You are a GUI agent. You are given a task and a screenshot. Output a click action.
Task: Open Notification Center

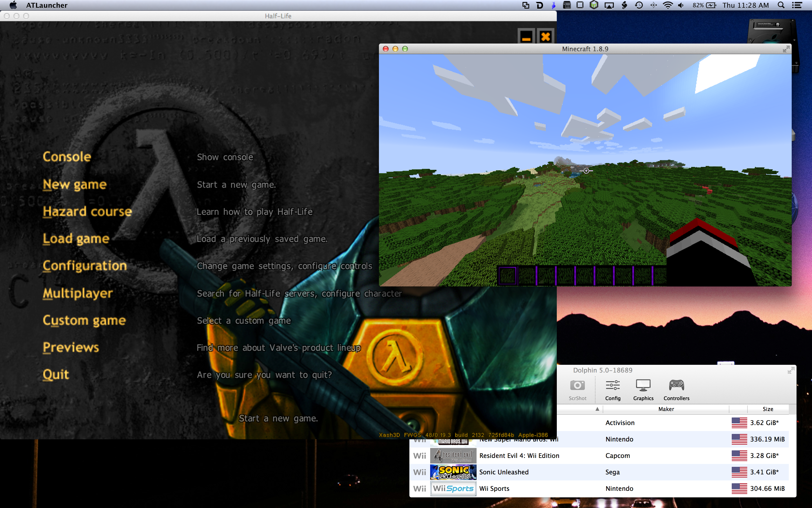click(797, 5)
